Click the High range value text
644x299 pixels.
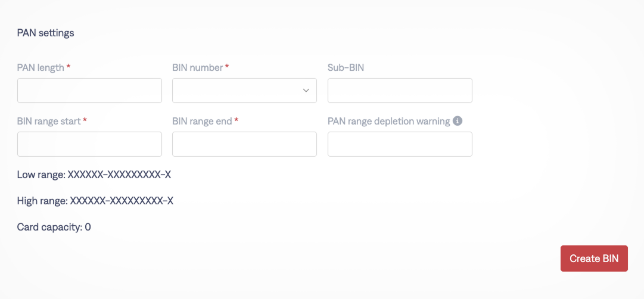pyautogui.click(x=122, y=201)
